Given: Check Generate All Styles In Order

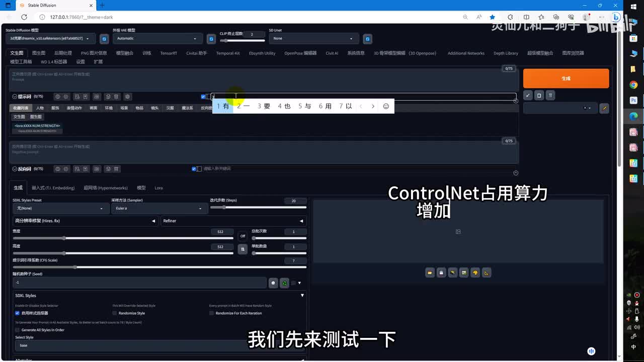Looking at the screenshot, I should [x=17, y=330].
